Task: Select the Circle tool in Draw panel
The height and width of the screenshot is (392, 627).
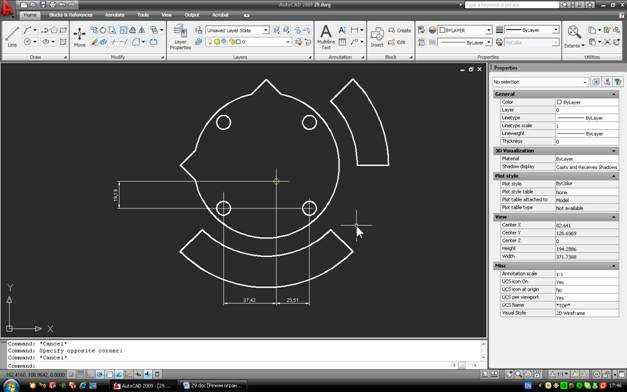Action: (28, 42)
